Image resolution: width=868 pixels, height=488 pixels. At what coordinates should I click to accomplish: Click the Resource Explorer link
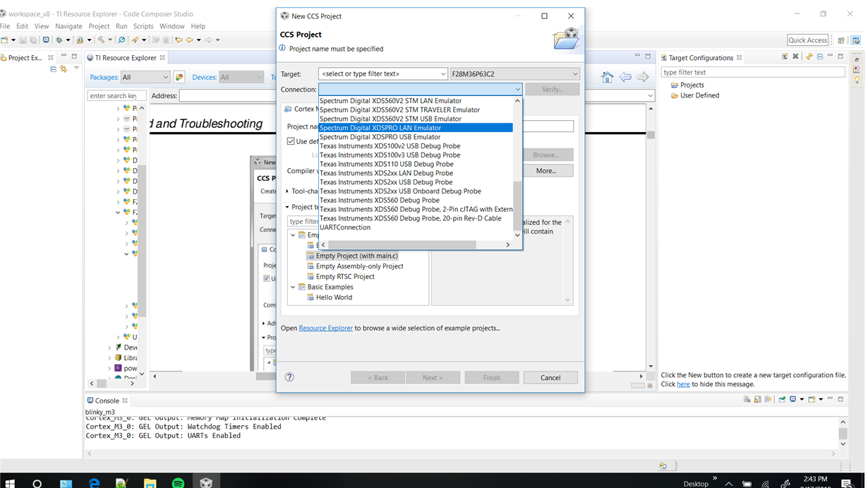tap(325, 328)
